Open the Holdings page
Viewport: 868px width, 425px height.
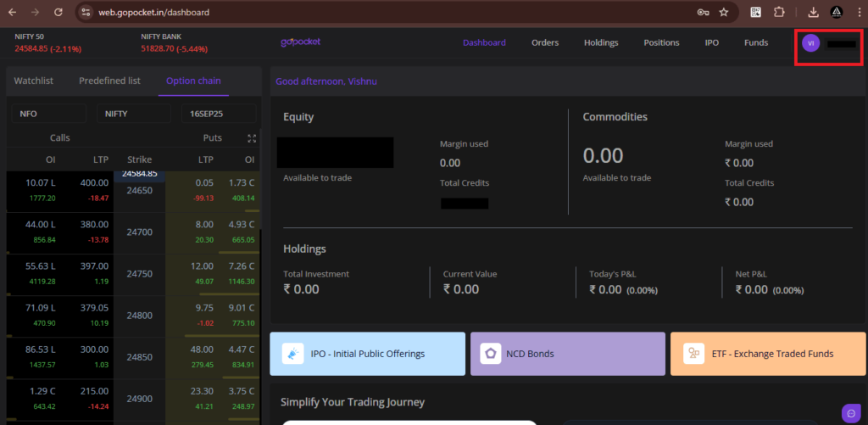click(x=601, y=42)
